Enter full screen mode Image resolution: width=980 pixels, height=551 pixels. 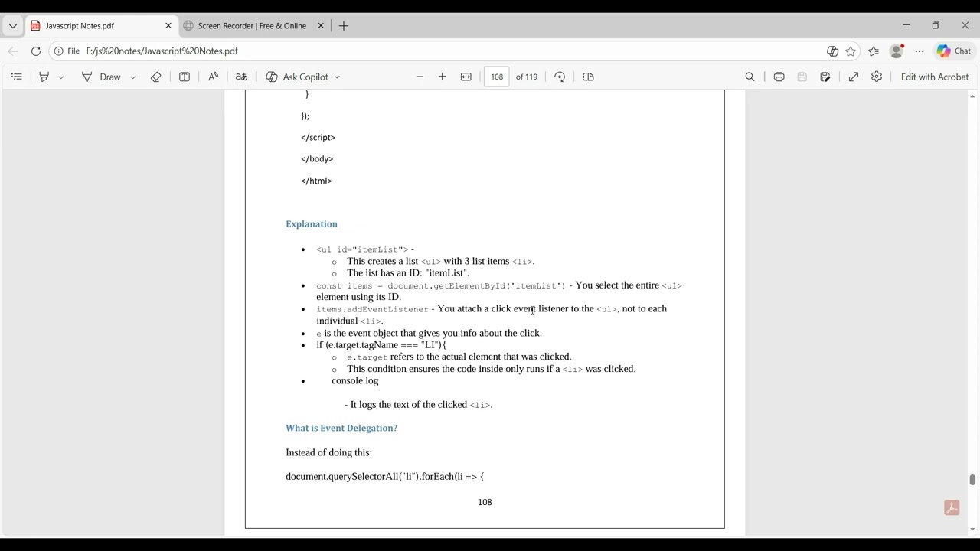[x=854, y=77]
